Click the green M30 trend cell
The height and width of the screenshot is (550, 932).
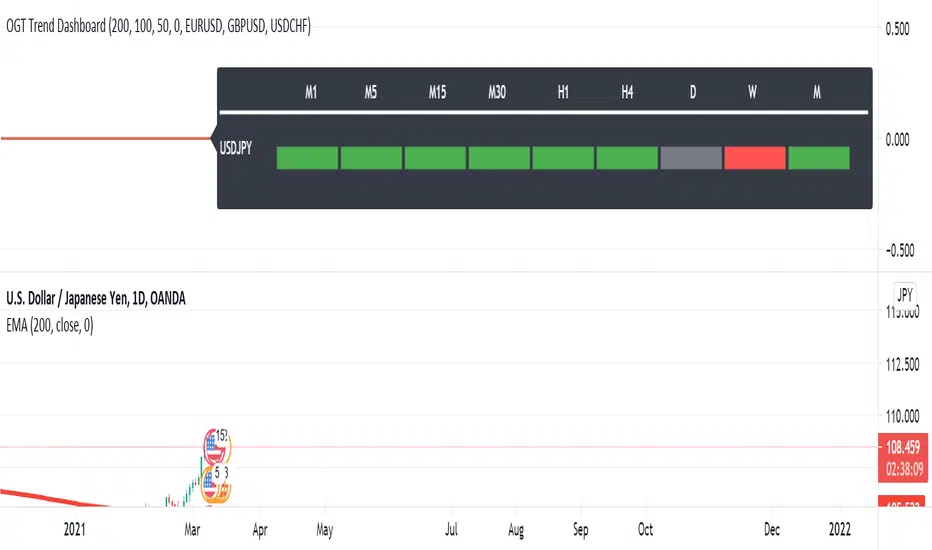point(499,158)
